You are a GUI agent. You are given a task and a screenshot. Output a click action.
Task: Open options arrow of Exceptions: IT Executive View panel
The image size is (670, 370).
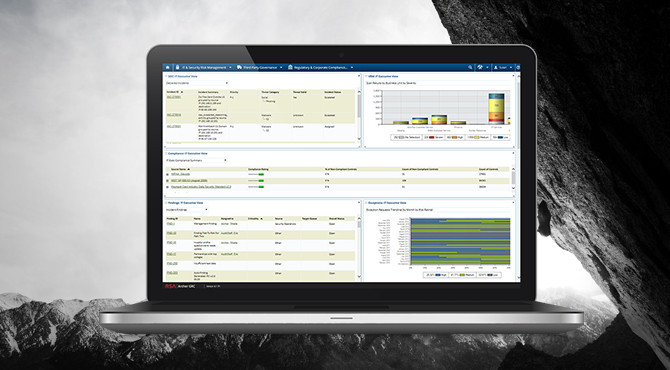coord(513,203)
